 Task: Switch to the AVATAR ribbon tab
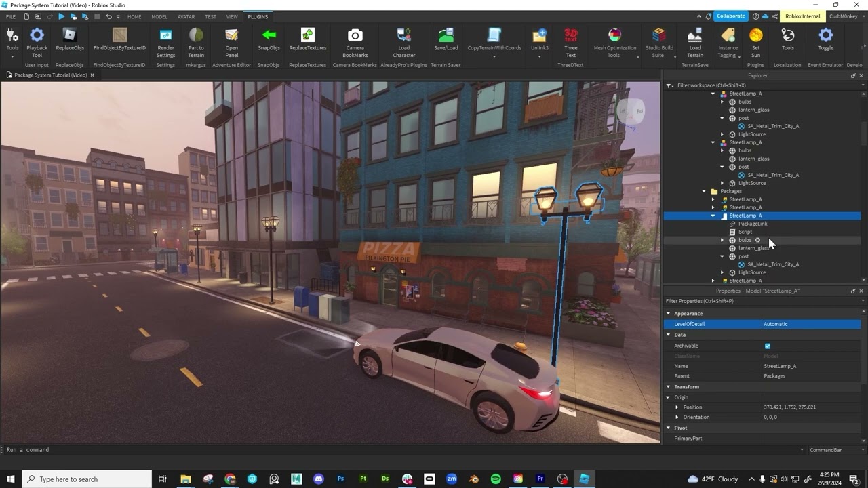point(186,16)
